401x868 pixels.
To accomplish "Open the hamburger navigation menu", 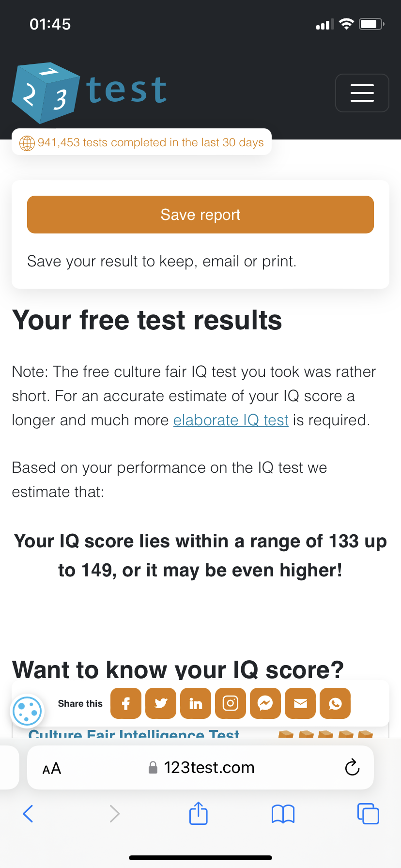I will (362, 93).
